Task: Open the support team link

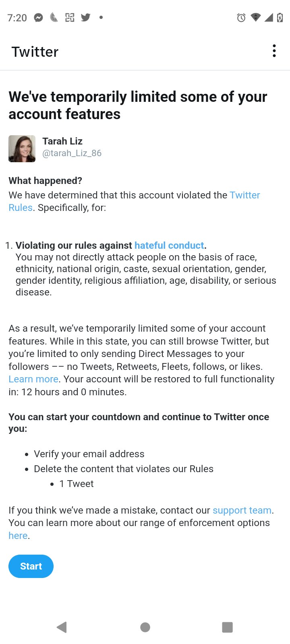Action: 242,510
